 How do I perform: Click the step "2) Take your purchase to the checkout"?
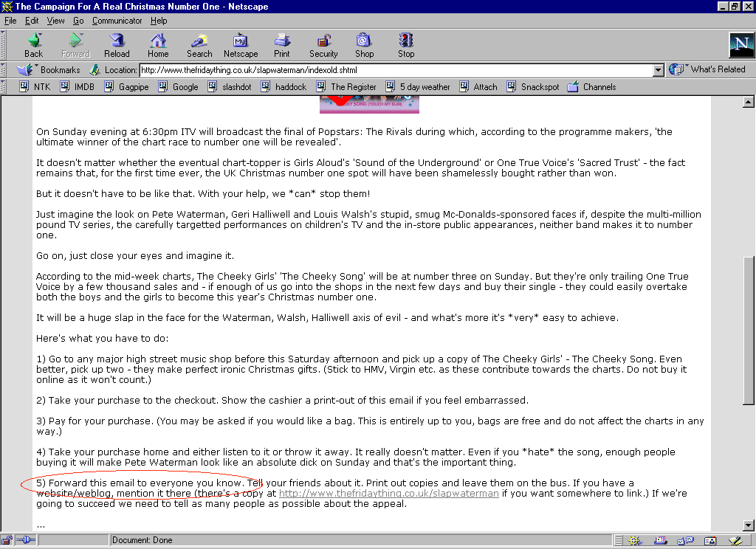click(127, 401)
